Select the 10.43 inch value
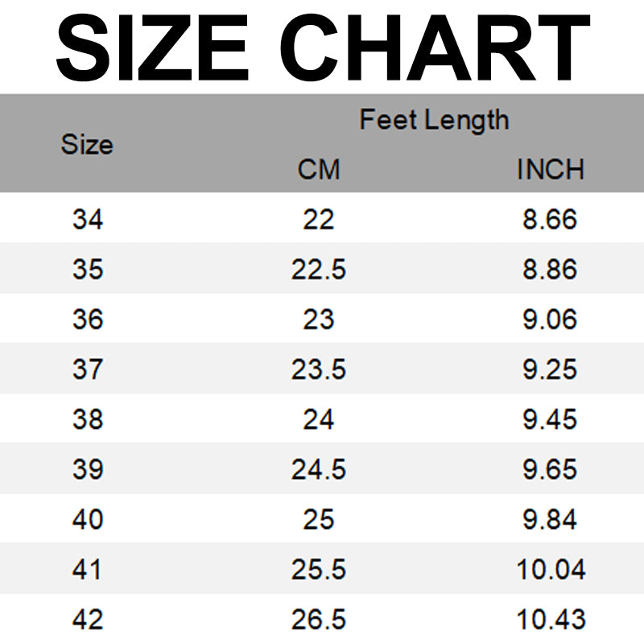644x644 pixels. [x=551, y=620]
